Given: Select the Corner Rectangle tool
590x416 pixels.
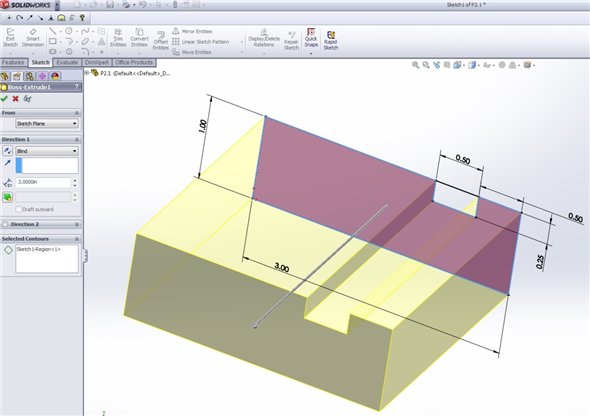Looking at the screenshot, I should pos(53,41).
